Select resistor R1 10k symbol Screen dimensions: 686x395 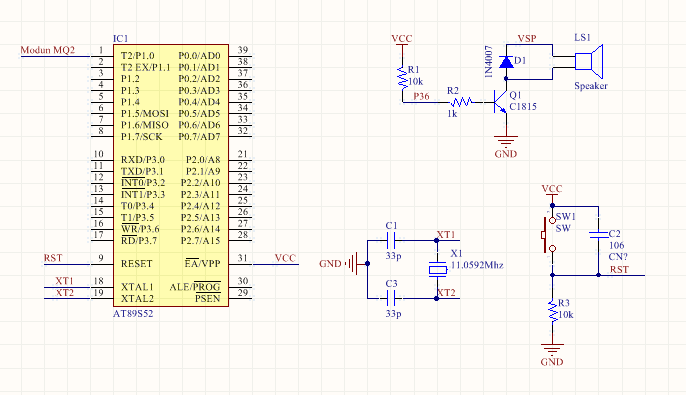pyautogui.click(x=402, y=77)
